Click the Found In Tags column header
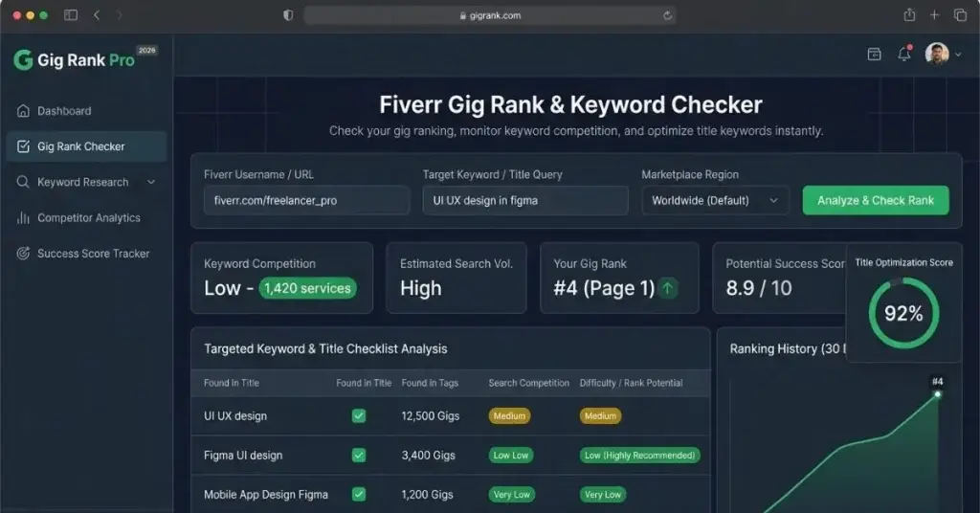The width and height of the screenshot is (980, 513). point(430,383)
